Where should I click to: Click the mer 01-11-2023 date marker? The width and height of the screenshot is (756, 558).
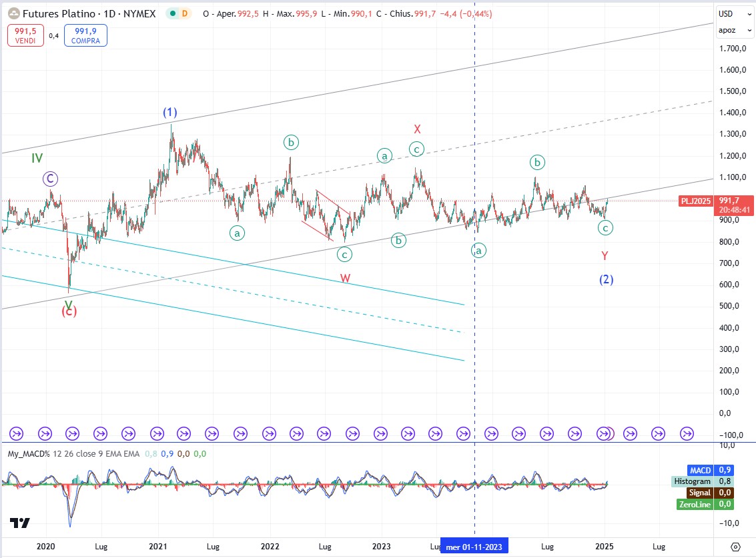474,547
